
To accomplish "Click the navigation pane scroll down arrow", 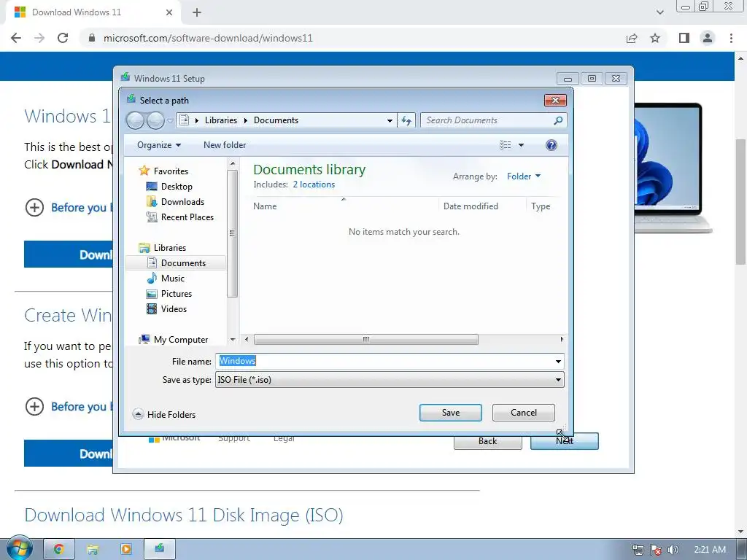I will [x=233, y=340].
